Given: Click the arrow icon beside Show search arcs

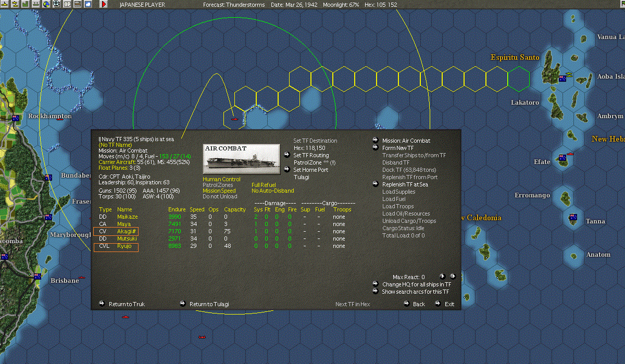Looking at the screenshot, I should [x=375, y=292].
